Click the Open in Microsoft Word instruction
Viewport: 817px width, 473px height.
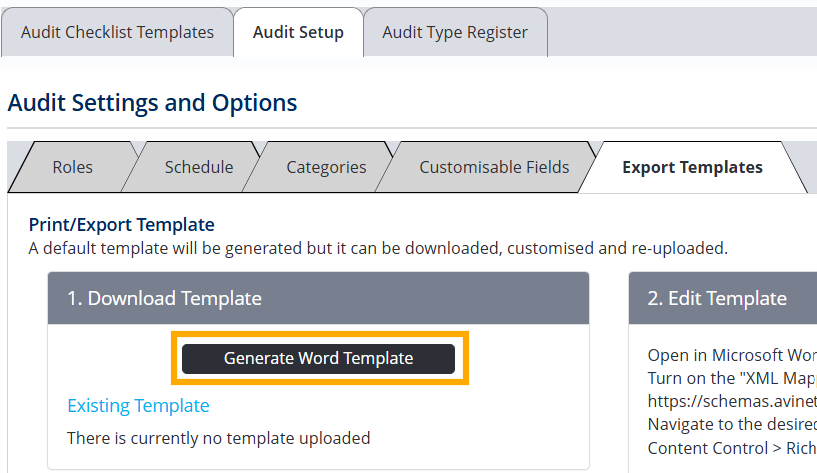coord(731,356)
